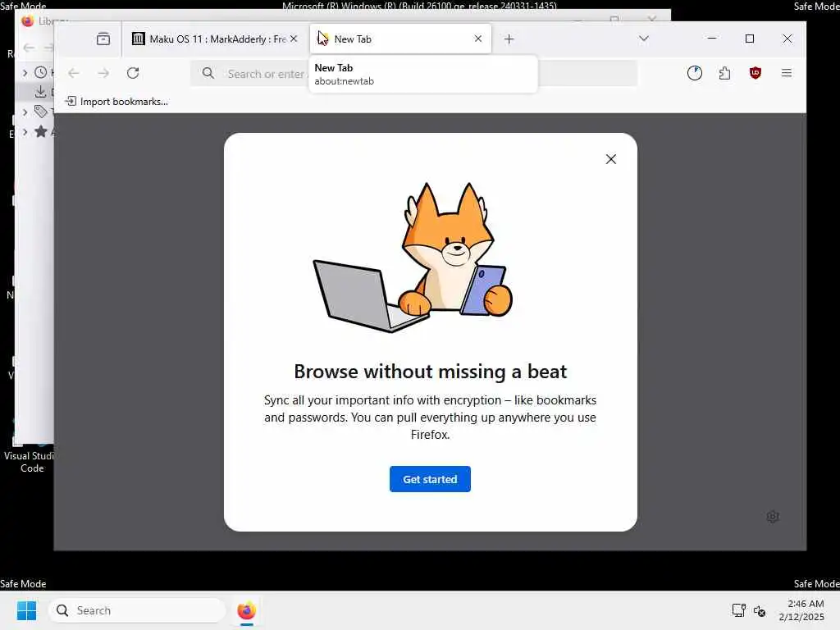Select the New Tab tab
840x630 pixels.
399,39
